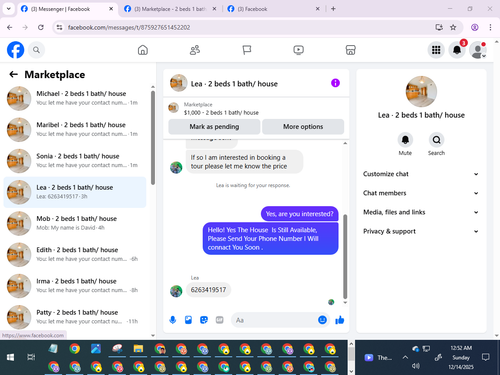Bookmark this page with star

(x=453, y=27)
